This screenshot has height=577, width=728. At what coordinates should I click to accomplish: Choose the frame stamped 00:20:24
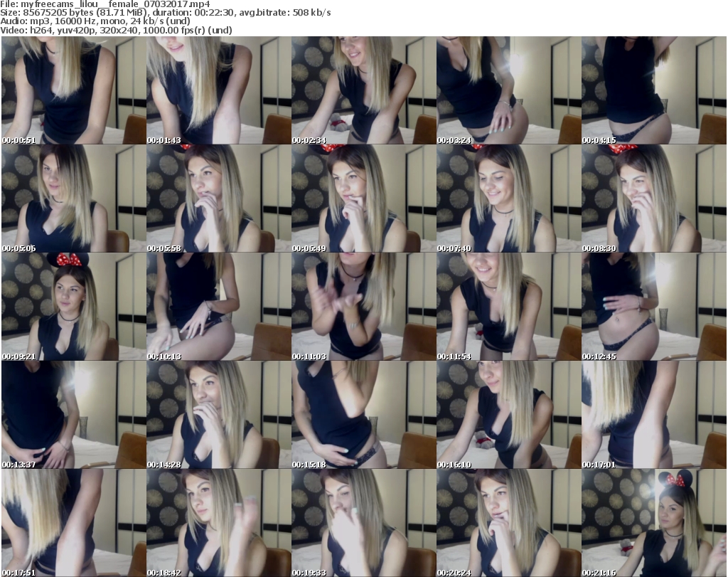tap(508, 523)
